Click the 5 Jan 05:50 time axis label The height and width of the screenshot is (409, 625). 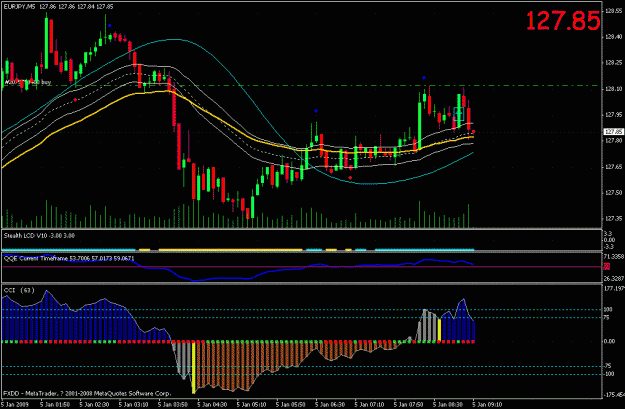(291, 405)
